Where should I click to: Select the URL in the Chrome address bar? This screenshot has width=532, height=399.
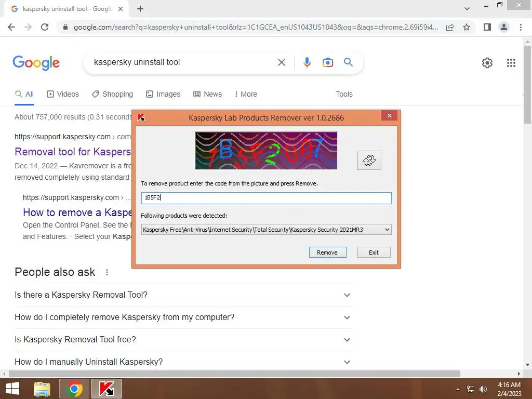pyautogui.click(x=256, y=27)
